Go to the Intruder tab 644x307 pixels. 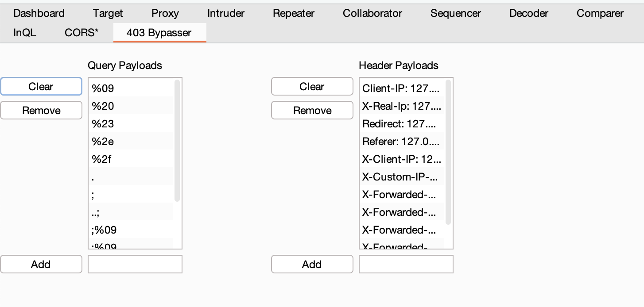pyautogui.click(x=225, y=13)
